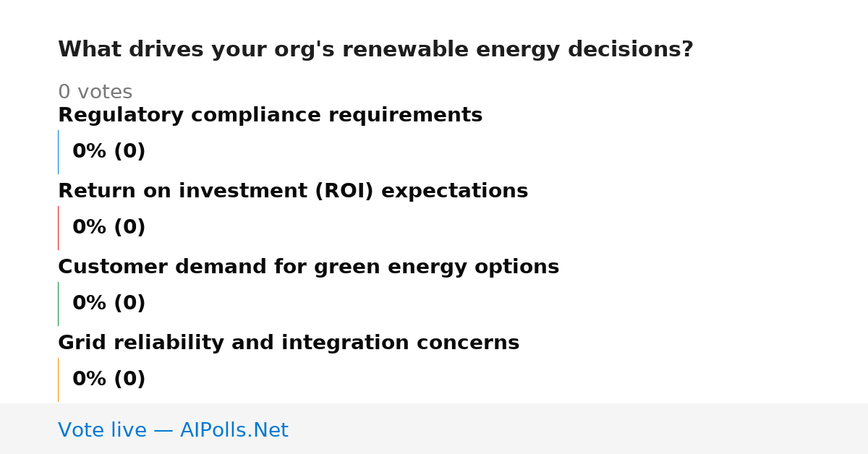Click 0% (0) result under Customer demand
This screenshot has height=454, width=868.
tap(109, 304)
